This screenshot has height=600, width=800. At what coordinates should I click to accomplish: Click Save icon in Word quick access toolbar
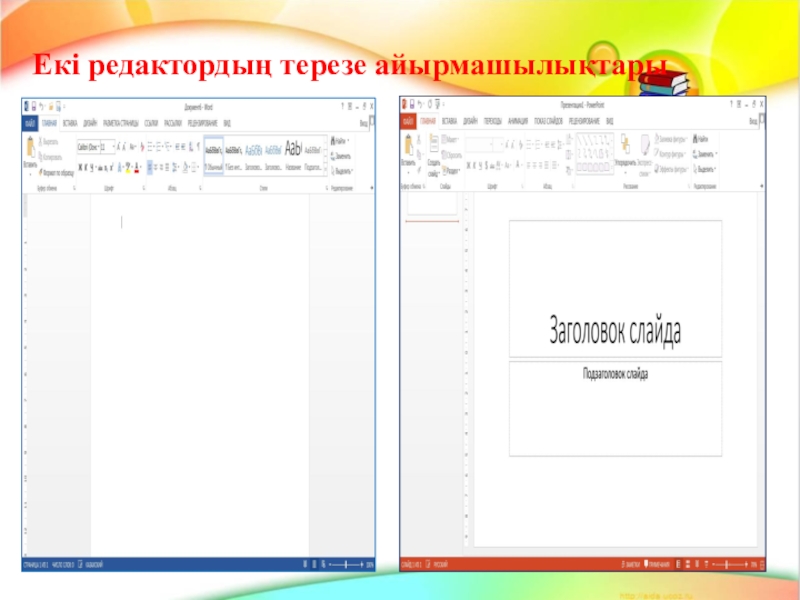tap(34, 107)
